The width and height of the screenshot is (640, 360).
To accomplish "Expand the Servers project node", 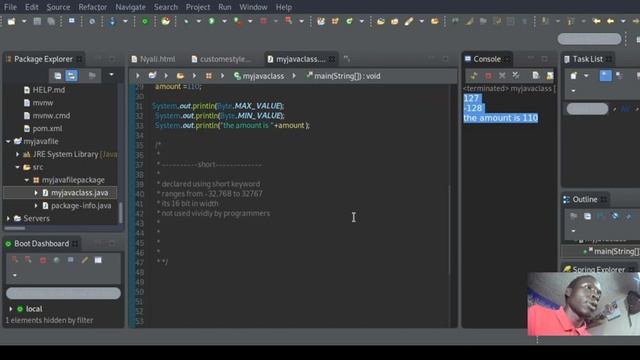I will click(8, 219).
